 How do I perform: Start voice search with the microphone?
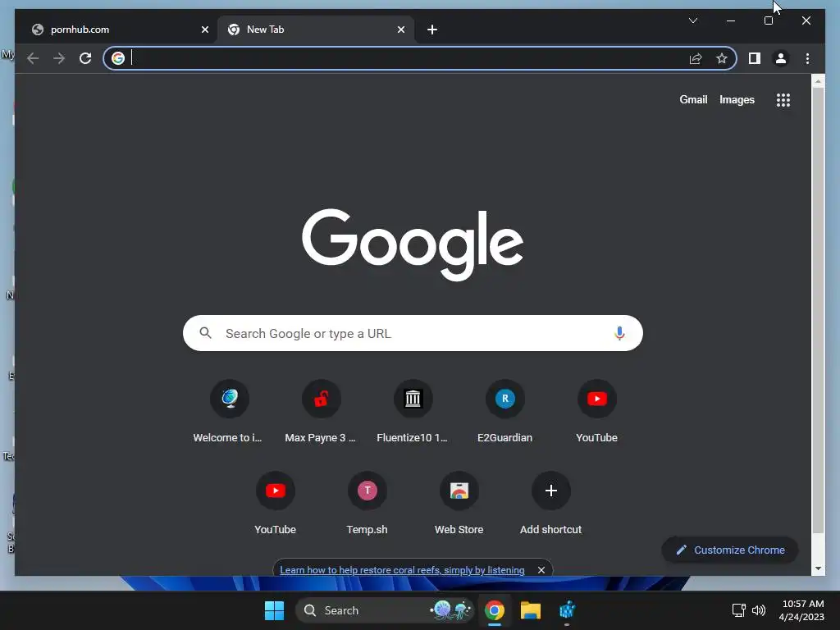coord(619,333)
